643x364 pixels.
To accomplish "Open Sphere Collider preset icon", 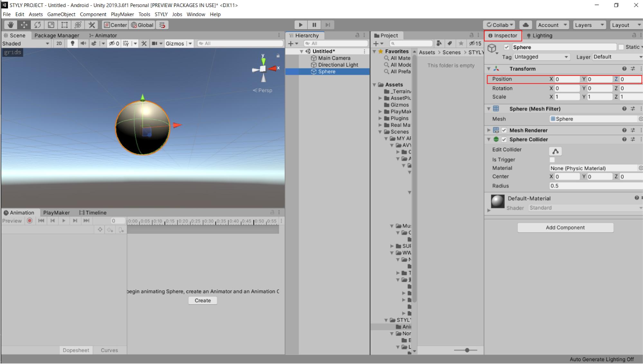I will 633,139.
